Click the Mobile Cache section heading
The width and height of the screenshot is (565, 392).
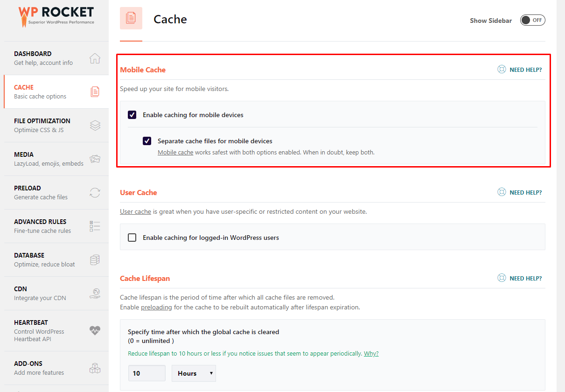(x=143, y=70)
